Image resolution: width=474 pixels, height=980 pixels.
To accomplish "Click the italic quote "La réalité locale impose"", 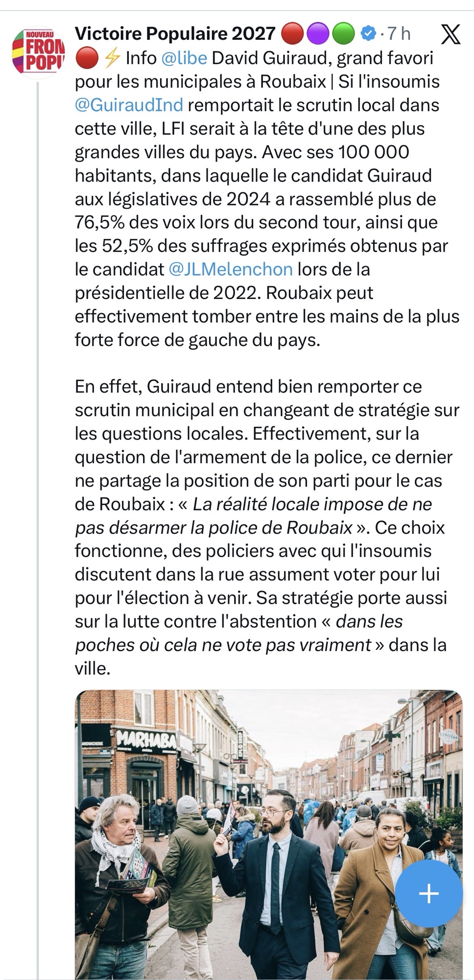I will pyautogui.click(x=312, y=504).
